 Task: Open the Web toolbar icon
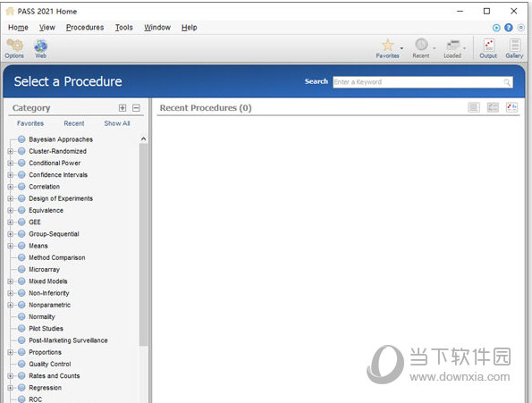[x=41, y=49]
